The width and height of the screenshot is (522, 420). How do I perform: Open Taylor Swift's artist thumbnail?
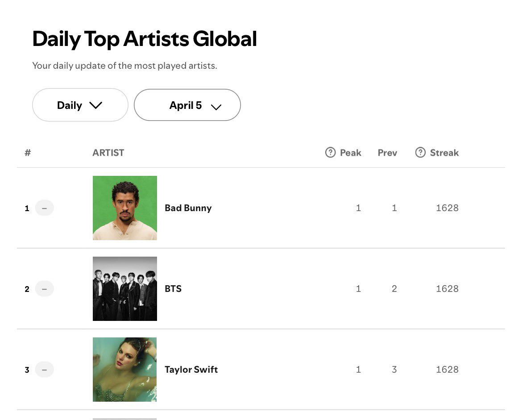(x=125, y=370)
